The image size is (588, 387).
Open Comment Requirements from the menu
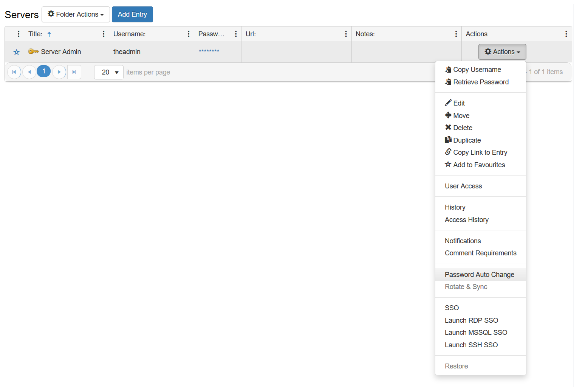481,253
